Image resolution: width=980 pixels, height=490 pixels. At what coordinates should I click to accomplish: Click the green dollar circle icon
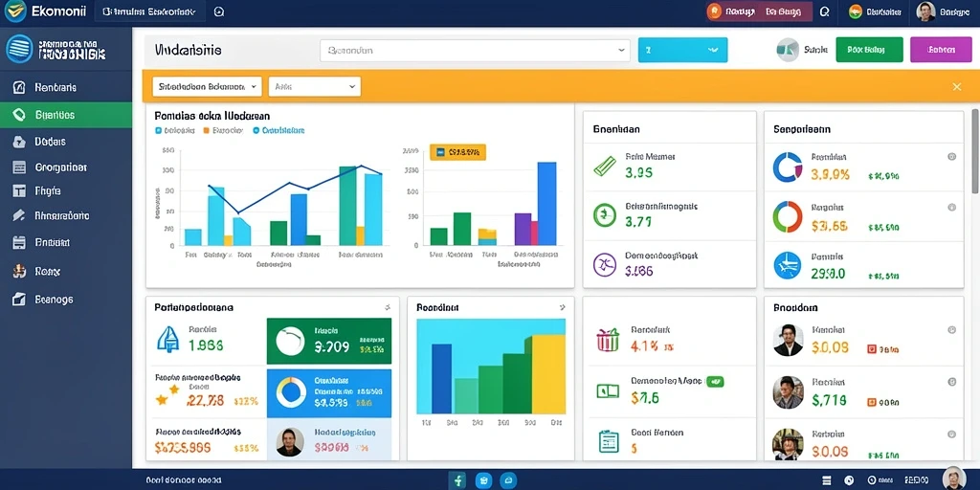(x=604, y=215)
